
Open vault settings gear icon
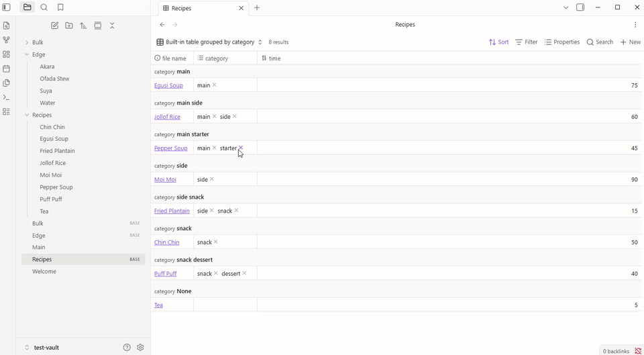coord(140,347)
